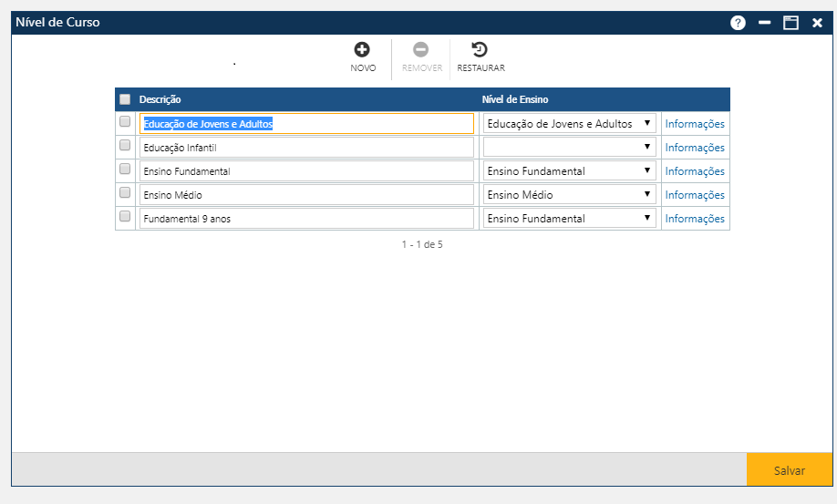This screenshot has height=504, width=837.
Task: Open the Ensino Médio level dropdown
Action: coord(569,194)
